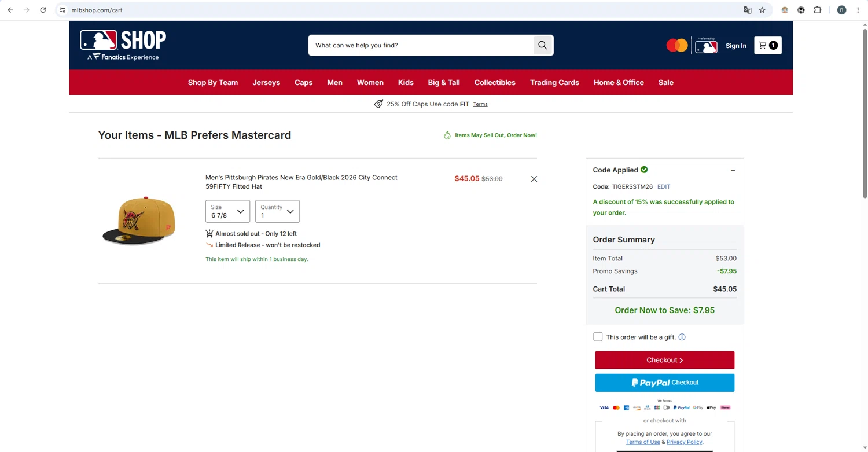Click the Mastercard logo in header
The width and height of the screenshot is (868, 452).
coord(677,45)
